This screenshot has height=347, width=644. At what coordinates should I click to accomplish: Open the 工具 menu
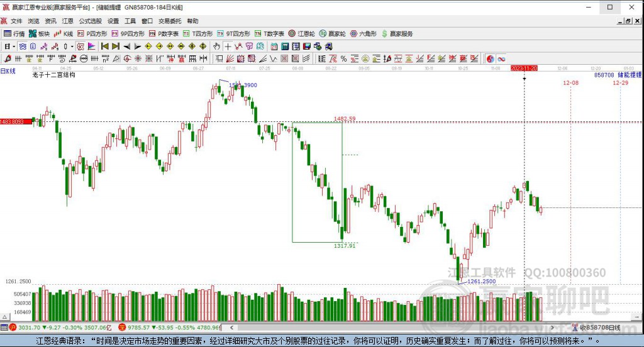130,21
